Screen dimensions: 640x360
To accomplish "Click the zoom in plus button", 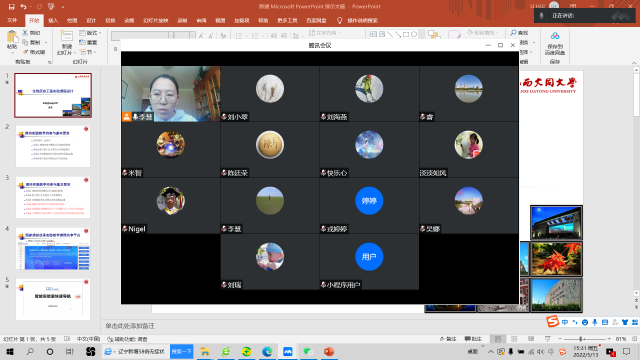I will point(609,339).
